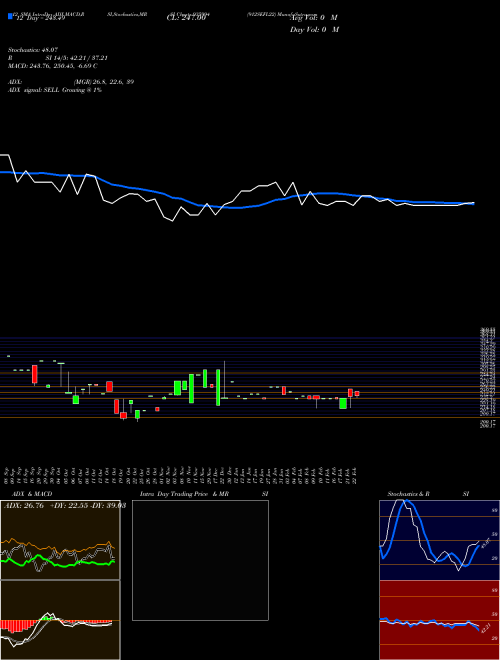Select the 'Avg Vol: 0 M' readout
500x660 pixels.
[314, 18]
